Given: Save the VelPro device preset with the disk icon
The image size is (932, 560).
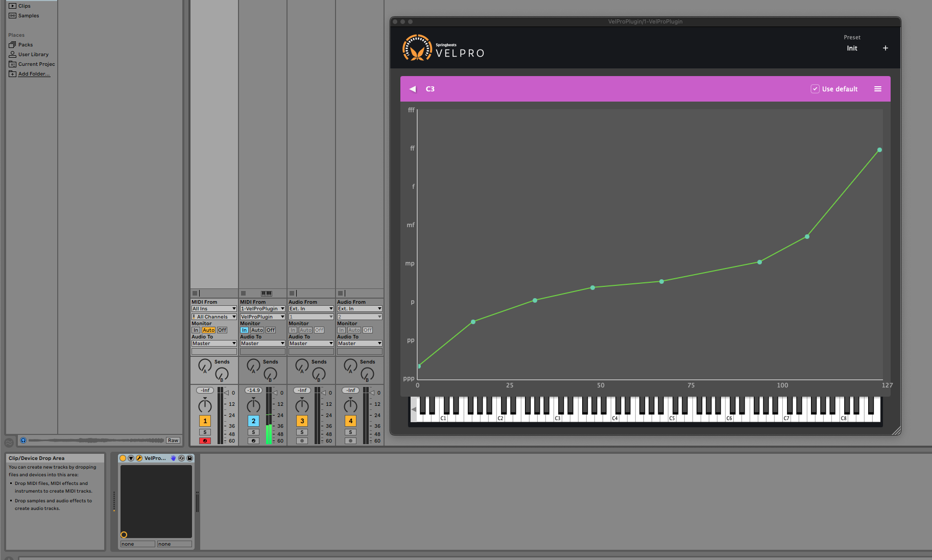Looking at the screenshot, I should click(x=189, y=458).
